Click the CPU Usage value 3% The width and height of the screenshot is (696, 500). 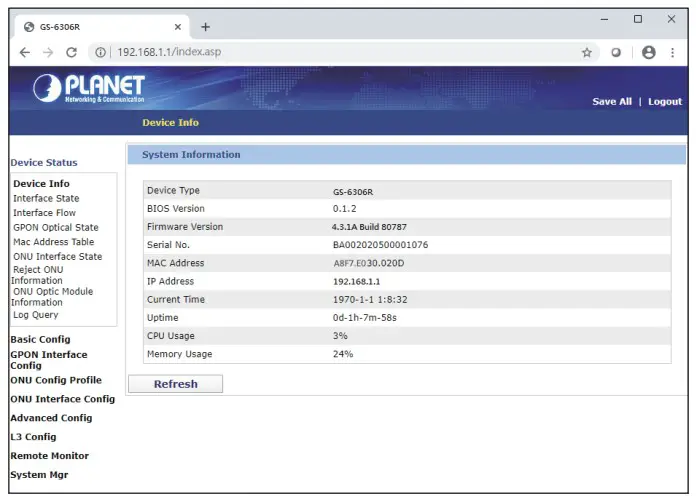pos(340,336)
